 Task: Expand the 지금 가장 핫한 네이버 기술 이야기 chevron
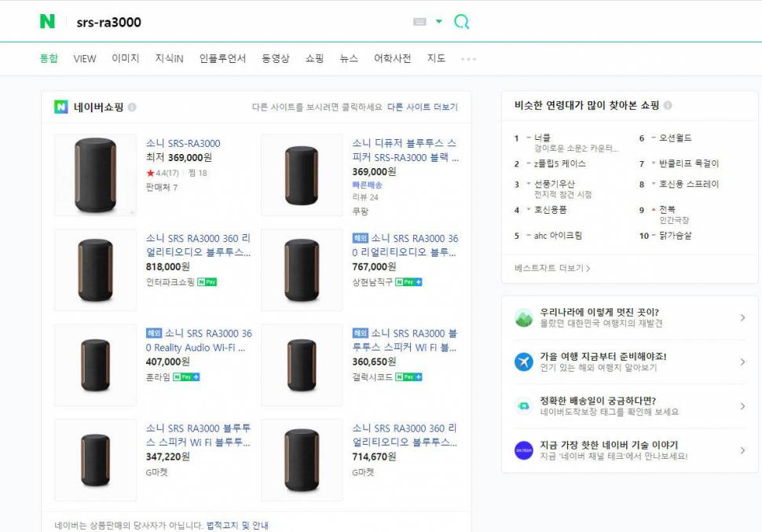(x=742, y=450)
